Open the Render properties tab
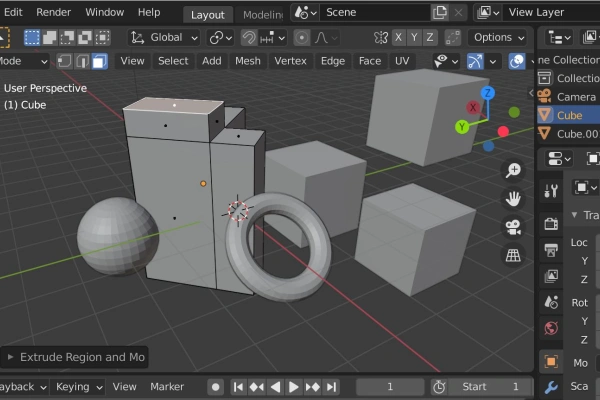The image size is (600, 400). [551, 224]
